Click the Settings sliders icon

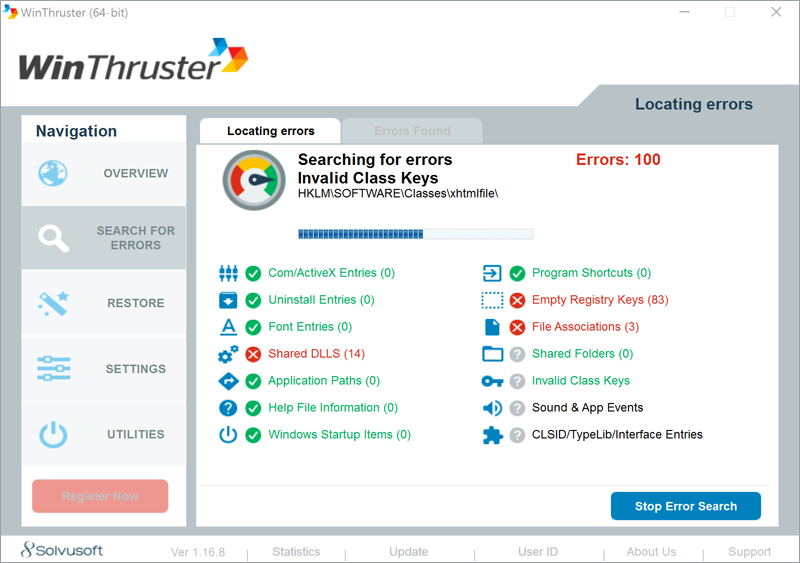click(54, 369)
